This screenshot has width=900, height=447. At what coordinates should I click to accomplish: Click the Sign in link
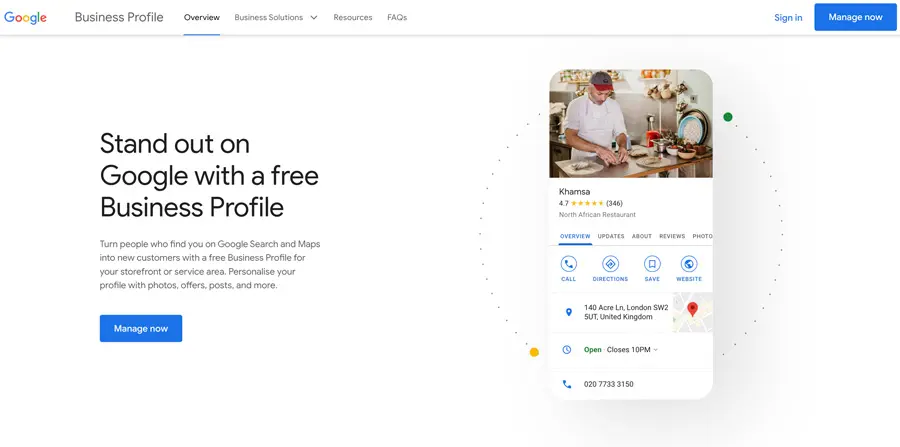point(788,18)
